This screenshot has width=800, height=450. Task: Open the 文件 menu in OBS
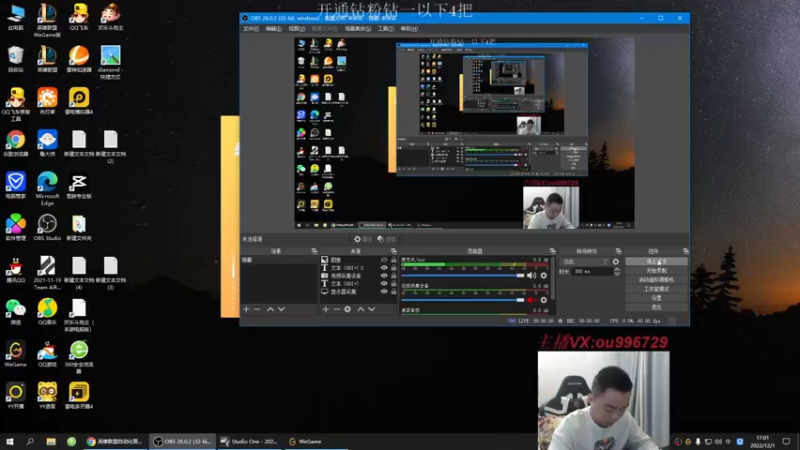[250, 29]
